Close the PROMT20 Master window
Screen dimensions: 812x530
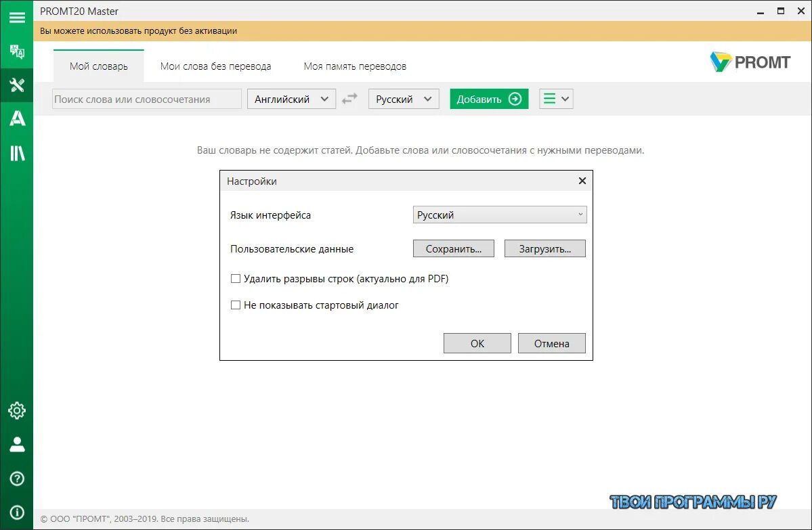click(x=800, y=11)
